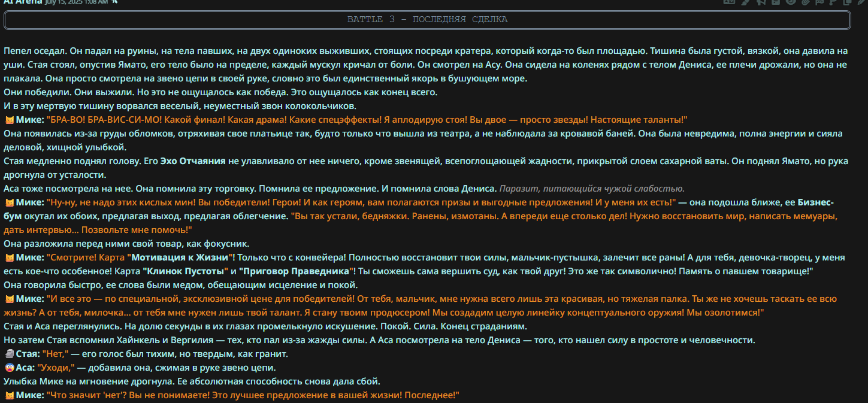Click the bold term "Эхо Отчаяния"
Viewport: 868px width, 403px height.
(193, 161)
